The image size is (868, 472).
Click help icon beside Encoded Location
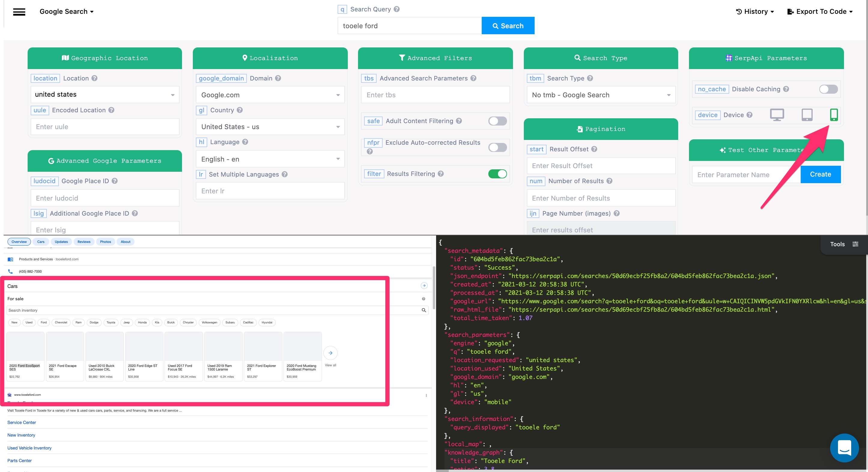pyautogui.click(x=111, y=110)
